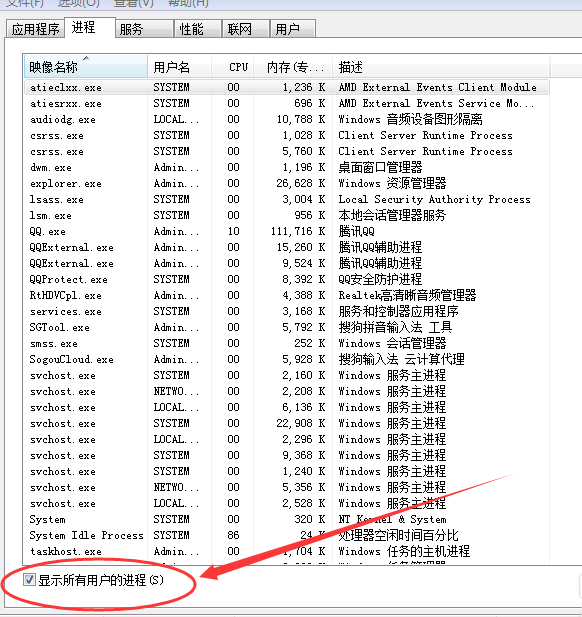
Task: Select the RtHDVCpl.exe process row
Action: 287,295
